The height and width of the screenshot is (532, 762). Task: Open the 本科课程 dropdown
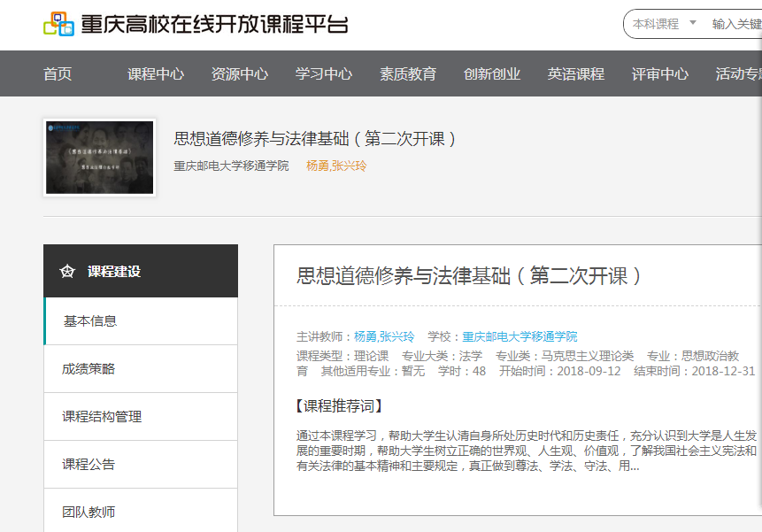(x=665, y=24)
